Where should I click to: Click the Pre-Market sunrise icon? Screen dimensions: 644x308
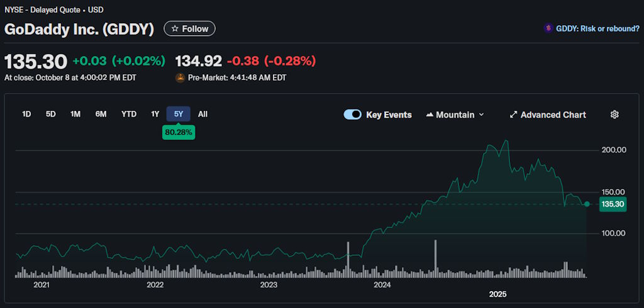180,78
